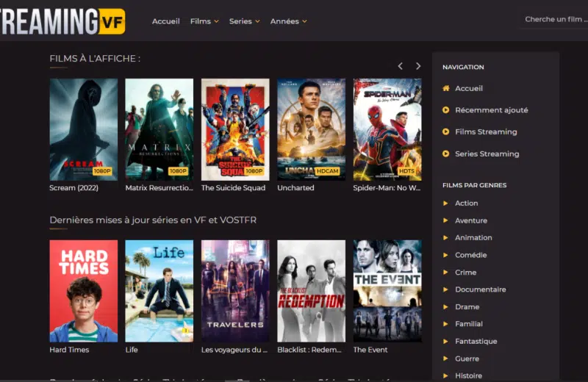Select the Crime genre
This screenshot has height=382, width=588.
tap(466, 272)
